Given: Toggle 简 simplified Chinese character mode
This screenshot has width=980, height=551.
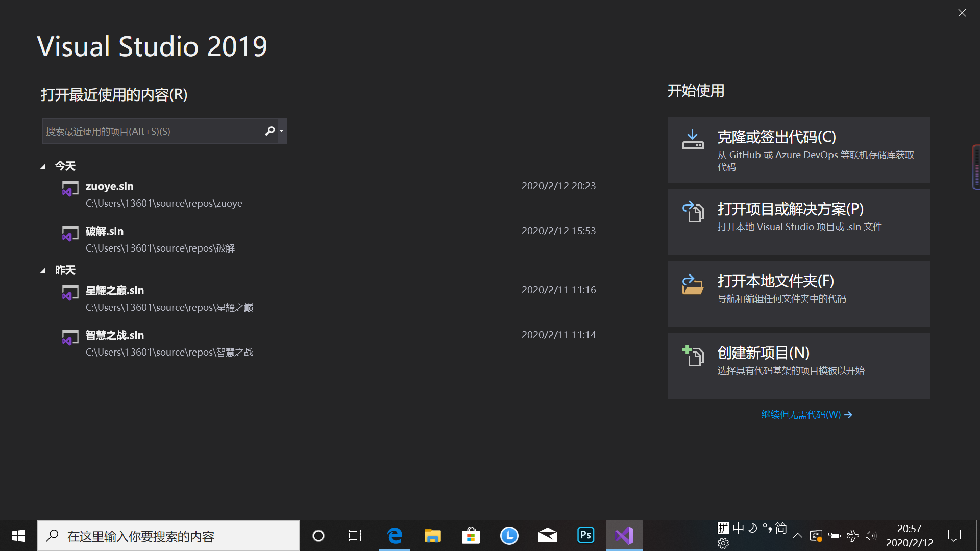Looking at the screenshot, I should tap(781, 528).
